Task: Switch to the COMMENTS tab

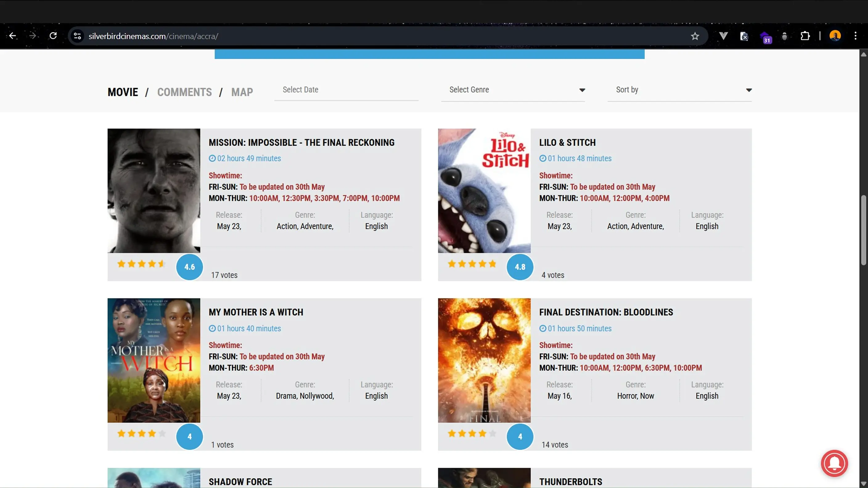Action: pos(184,92)
